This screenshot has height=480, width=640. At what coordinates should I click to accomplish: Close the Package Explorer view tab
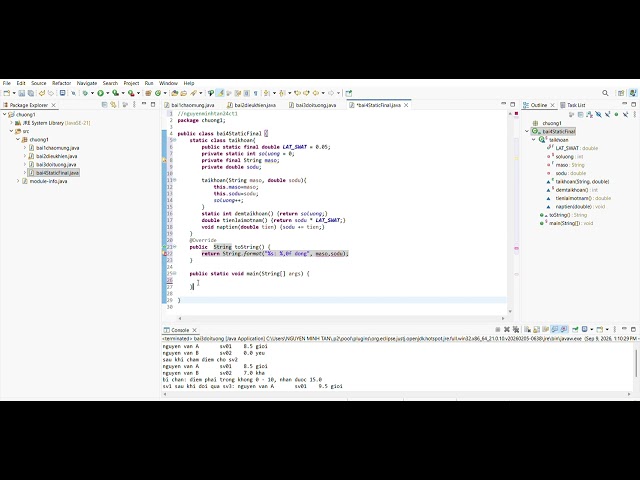click(x=53, y=105)
